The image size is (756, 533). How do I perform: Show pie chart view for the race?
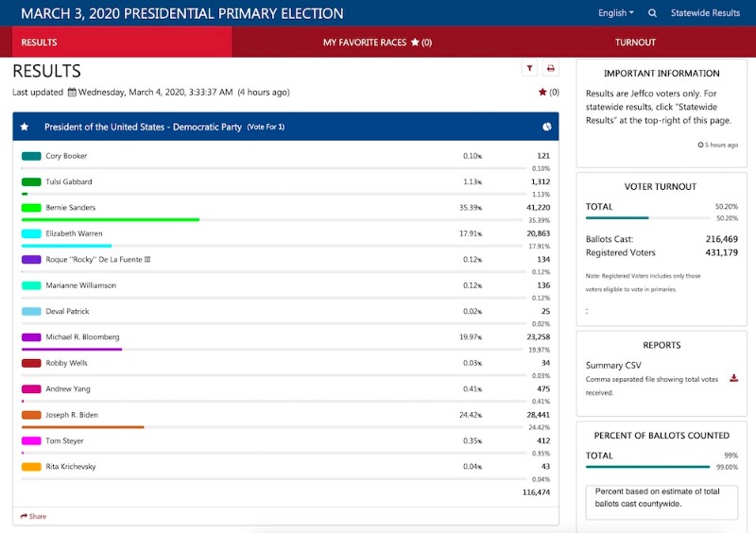click(x=547, y=127)
